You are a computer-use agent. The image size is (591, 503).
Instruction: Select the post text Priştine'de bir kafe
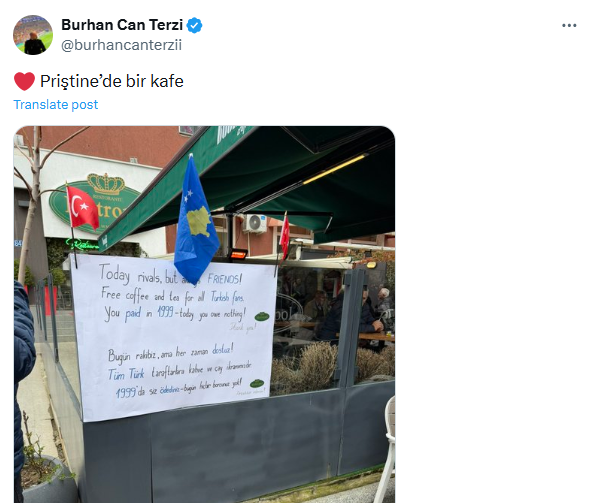(x=112, y=81)
